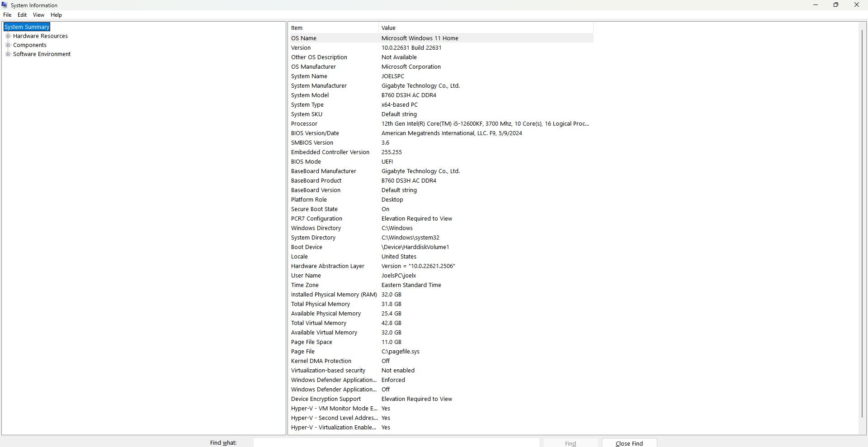Select the Windows Directory row
This screenshot has width=868, height=447.
coord(441,228)
